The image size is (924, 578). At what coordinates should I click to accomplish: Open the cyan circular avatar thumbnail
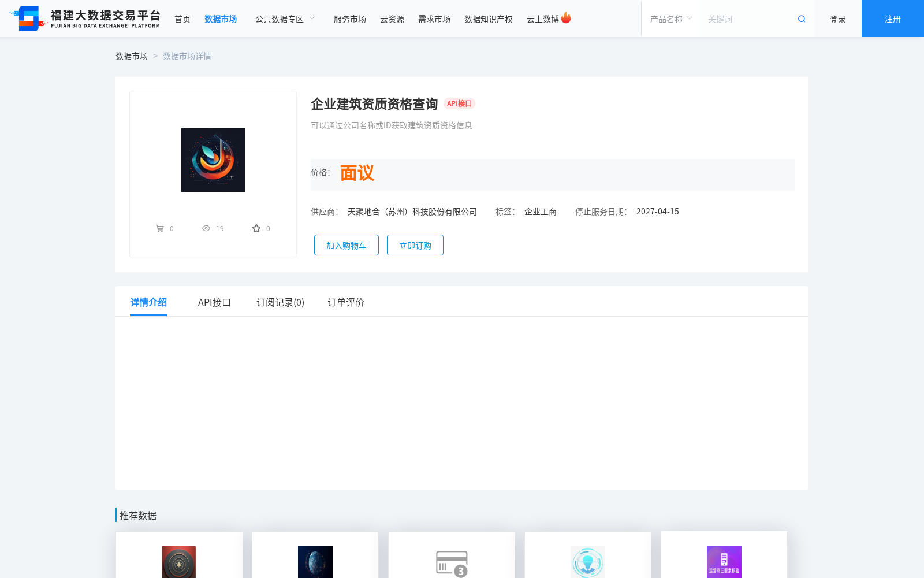coord(588,562)
